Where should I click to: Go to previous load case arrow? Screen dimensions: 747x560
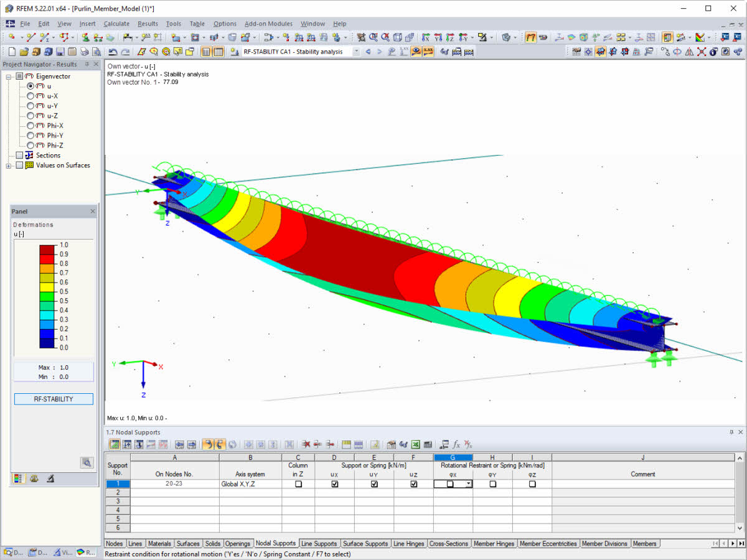click(368, 52)
